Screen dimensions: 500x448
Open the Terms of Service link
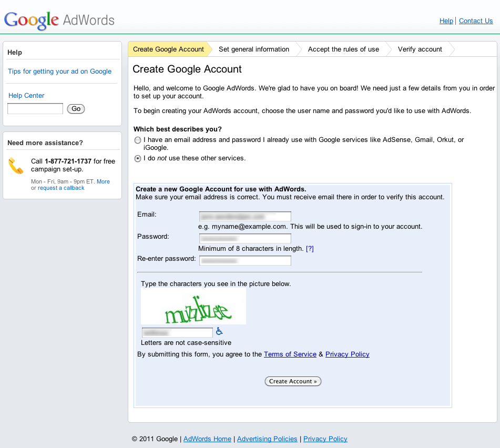pos(290,354)
